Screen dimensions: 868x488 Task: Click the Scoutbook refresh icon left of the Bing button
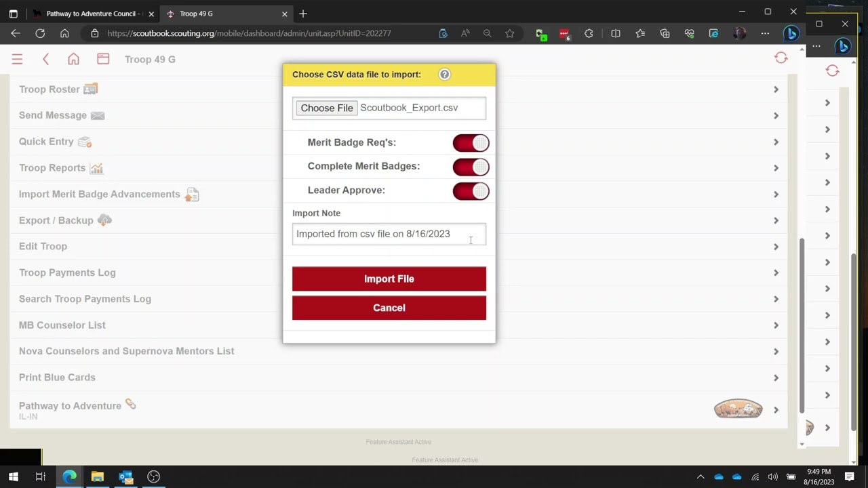781,58
